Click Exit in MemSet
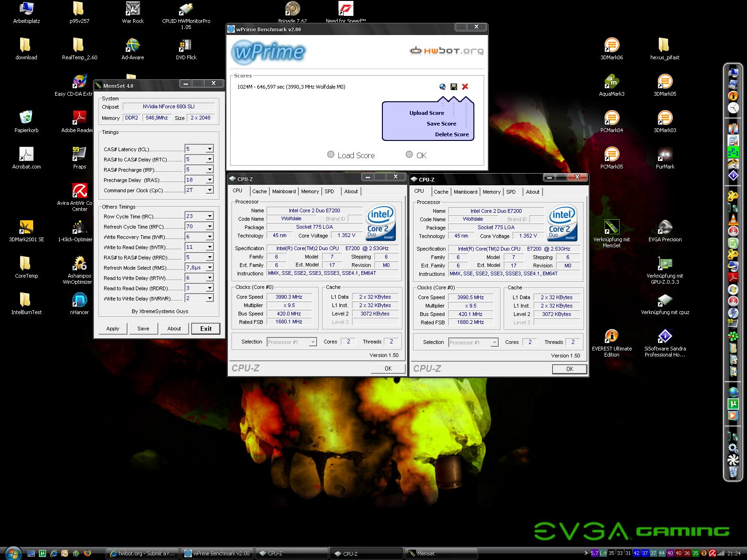The image size is (747, 560). point(206,329)
